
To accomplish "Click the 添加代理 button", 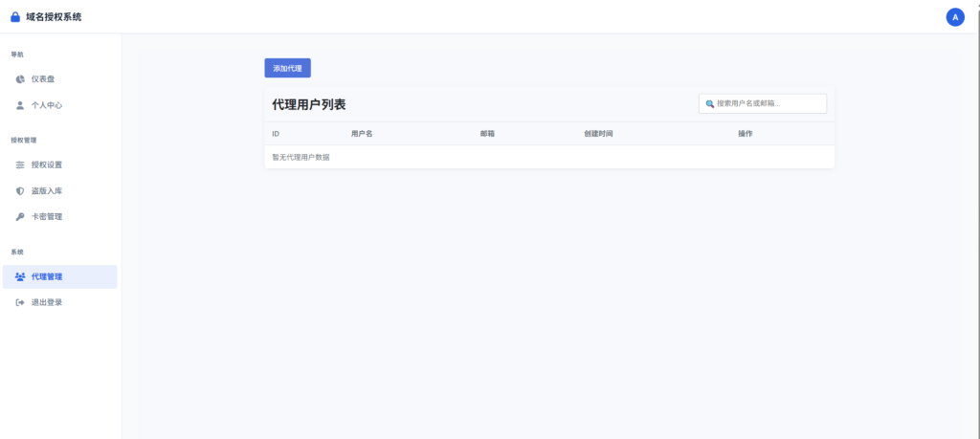I will pyautogui.click(x=287, y=68).
